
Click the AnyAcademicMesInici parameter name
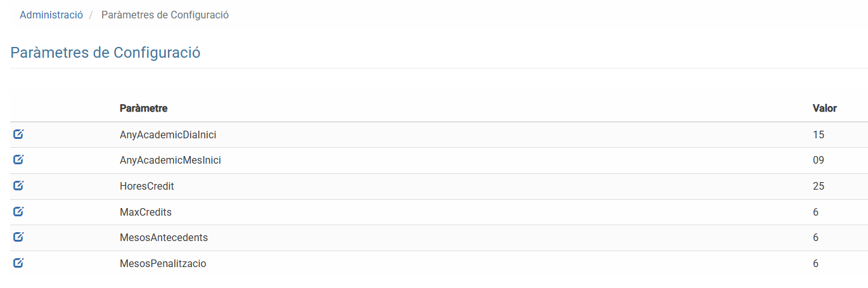tap(170, 160)
